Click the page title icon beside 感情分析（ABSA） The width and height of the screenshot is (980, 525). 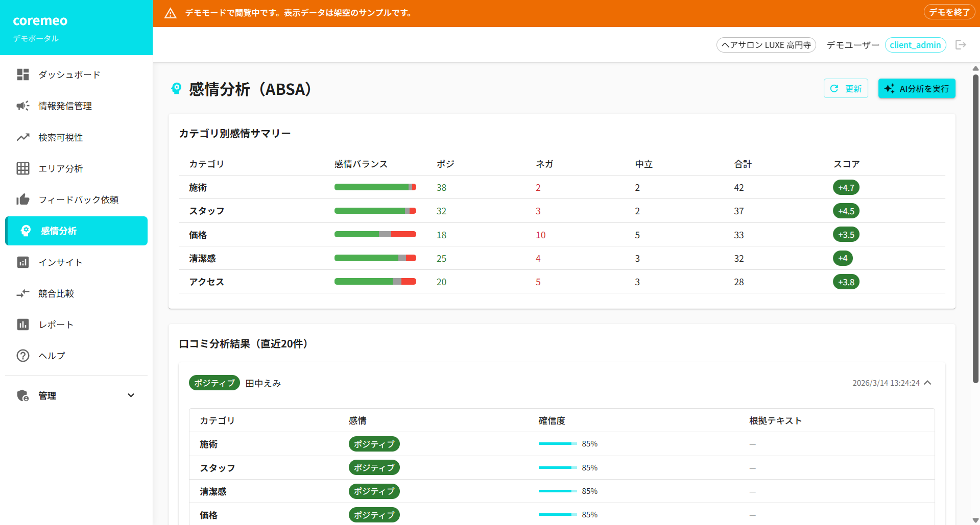coord(176,89)
